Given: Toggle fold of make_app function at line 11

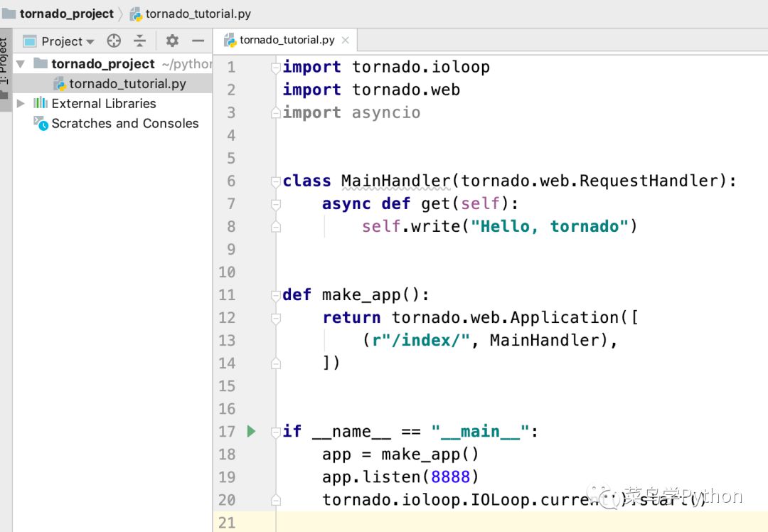Looking at the screenshot, I should coord(276,295).
